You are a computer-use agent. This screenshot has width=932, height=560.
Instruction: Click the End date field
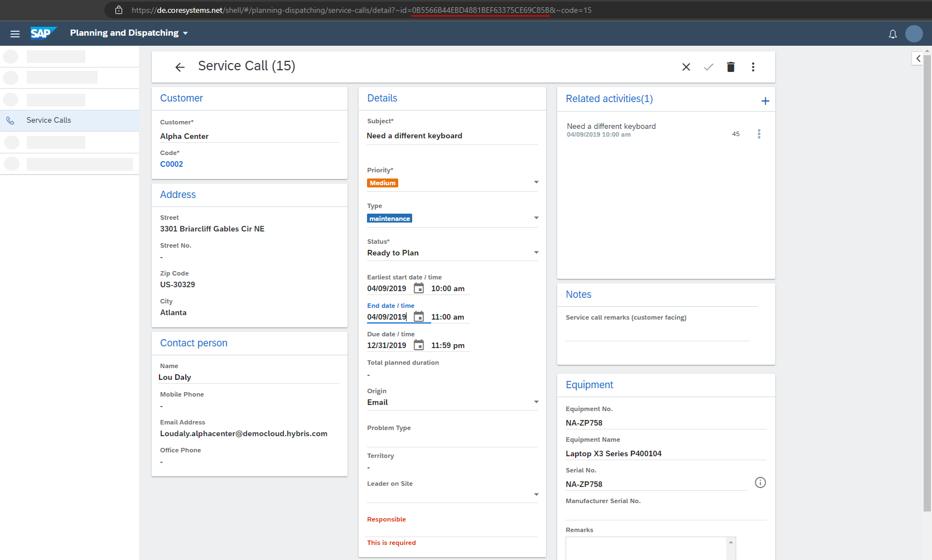pyautogui.click(x=387, y=317)
